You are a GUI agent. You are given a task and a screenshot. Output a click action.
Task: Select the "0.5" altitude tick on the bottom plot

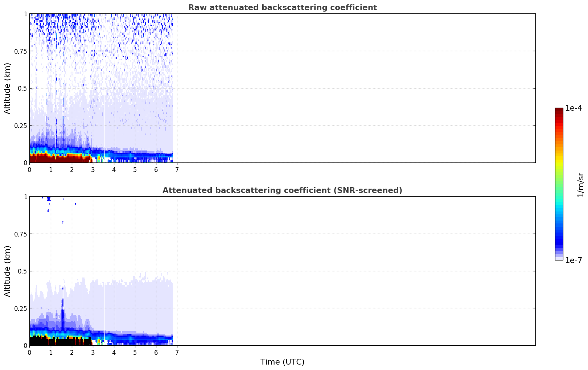[22, 271]
